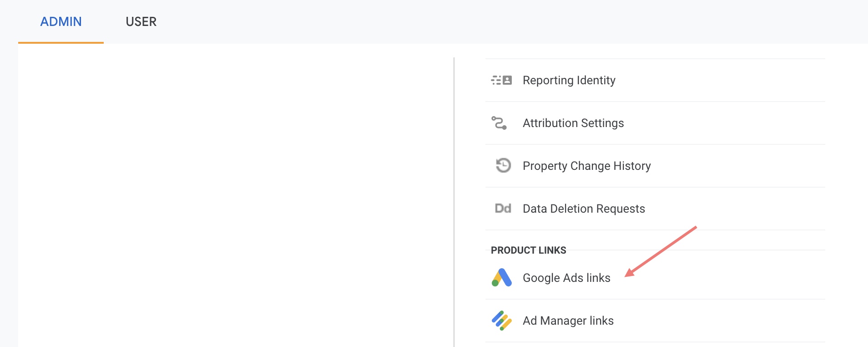Click the Ad Manager logo icon
868x347 pixels.
click(x=502, y=321)
